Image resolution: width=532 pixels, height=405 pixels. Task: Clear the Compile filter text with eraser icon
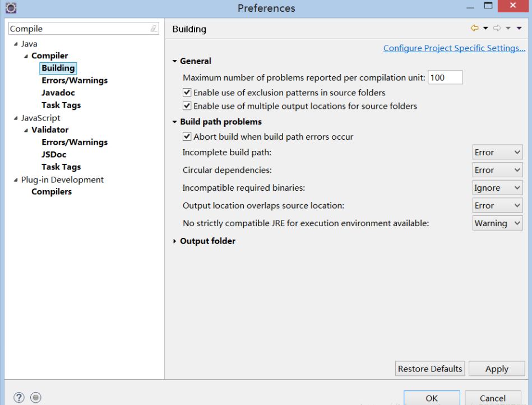coord(154,29)
